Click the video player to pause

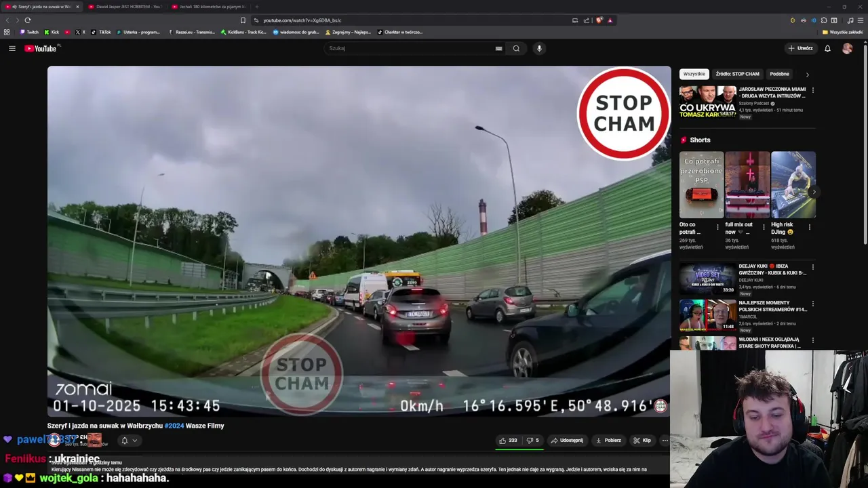[359, 241]
